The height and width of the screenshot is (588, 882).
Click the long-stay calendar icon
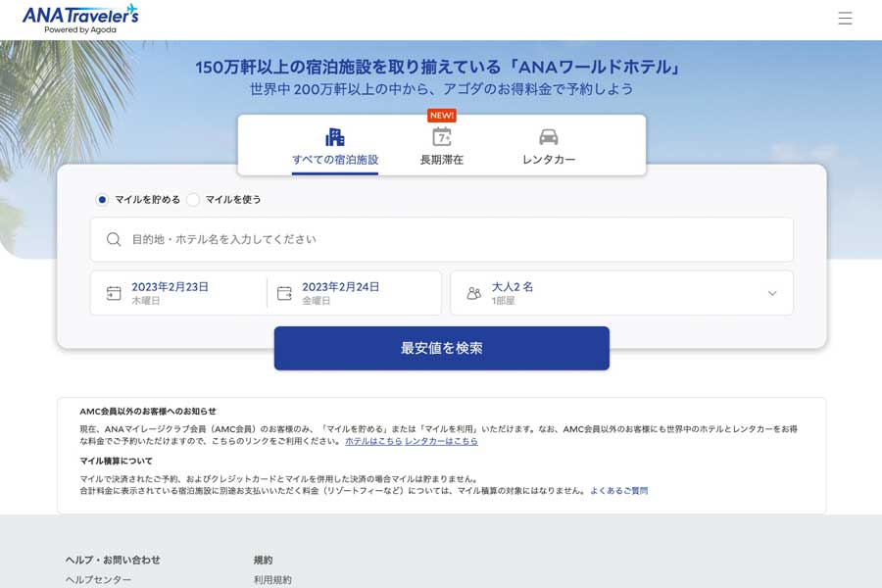tap(442, 137)
